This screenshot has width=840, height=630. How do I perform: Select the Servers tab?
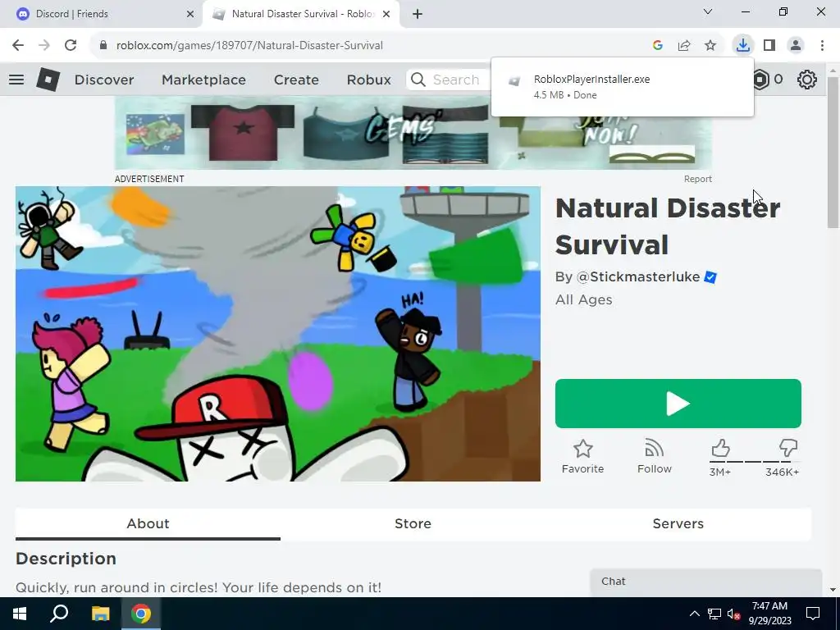[x=678, y=524]
